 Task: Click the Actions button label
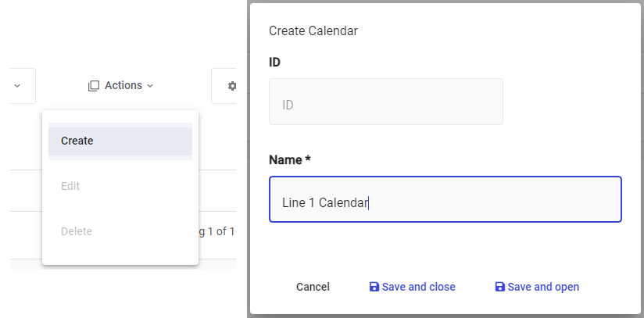[123, 86]
